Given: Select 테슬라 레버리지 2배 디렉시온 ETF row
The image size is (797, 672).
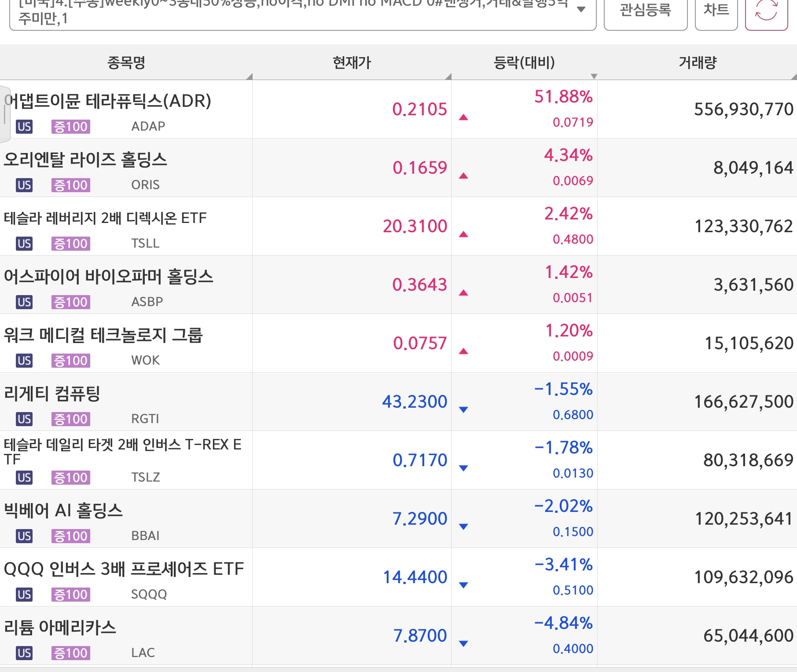Looking at the screenshot, I should (x=398, y=226).
